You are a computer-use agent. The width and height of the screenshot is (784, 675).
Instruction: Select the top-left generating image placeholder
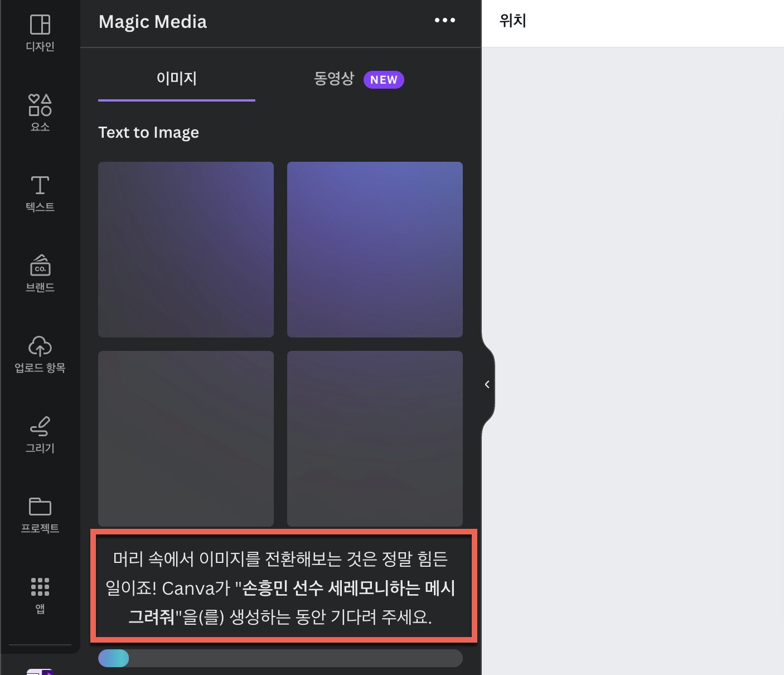pos(186,249)
